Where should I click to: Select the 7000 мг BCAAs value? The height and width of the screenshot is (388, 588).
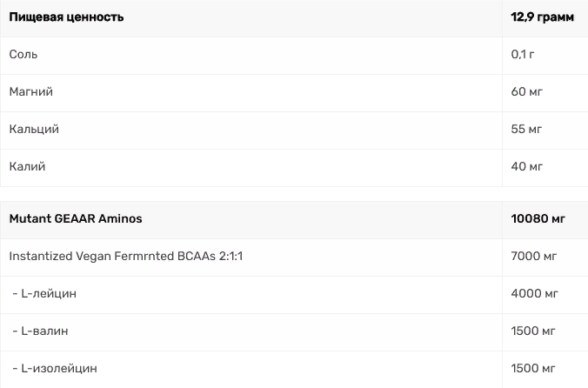[x=533, y=257]
